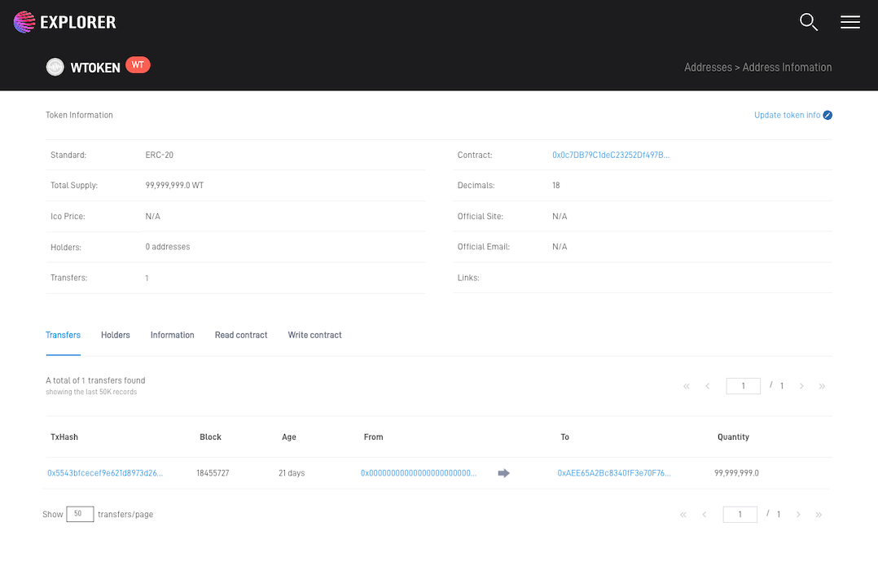Click the transfers per page input box
Viewport: 878px width, 588px height.
point(80,514)
